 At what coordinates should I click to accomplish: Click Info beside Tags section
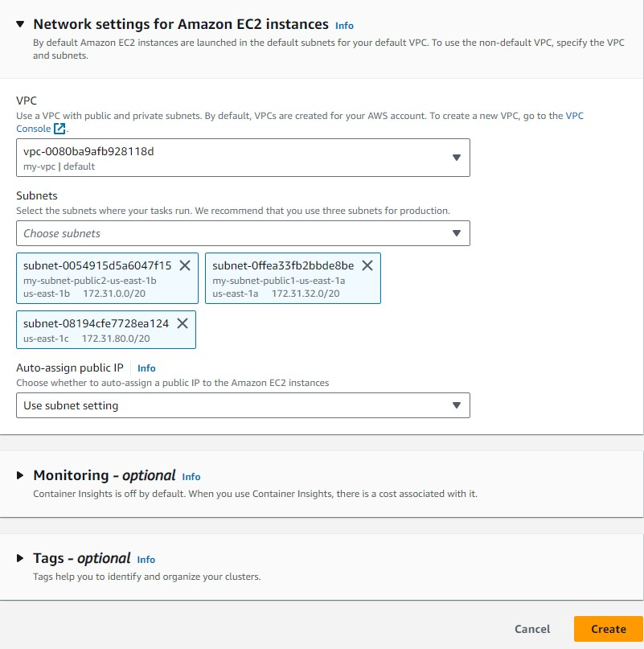147,559
